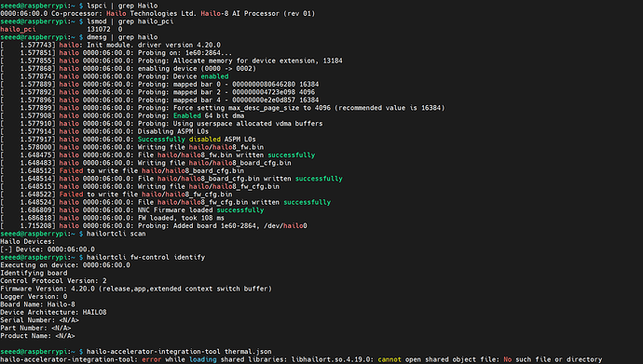The image size is (643, 364).
Task: Select the 'Hailo-8 AI Processor (rev 01)' text
Action: 257,14
